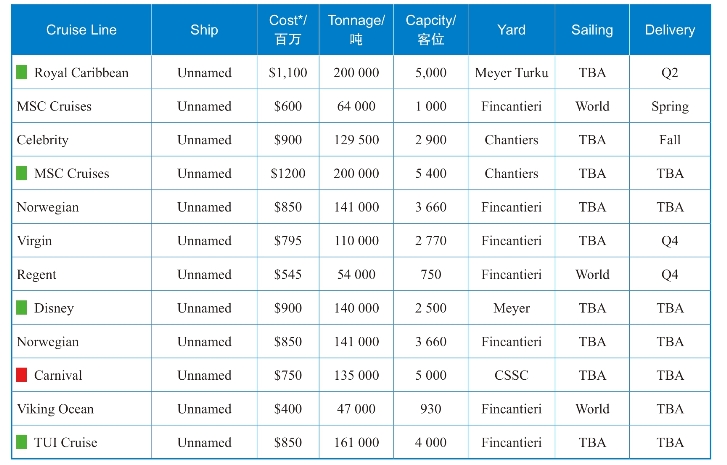Click the Sailing column header
This screenshot has height=465, width=727.
592,30
